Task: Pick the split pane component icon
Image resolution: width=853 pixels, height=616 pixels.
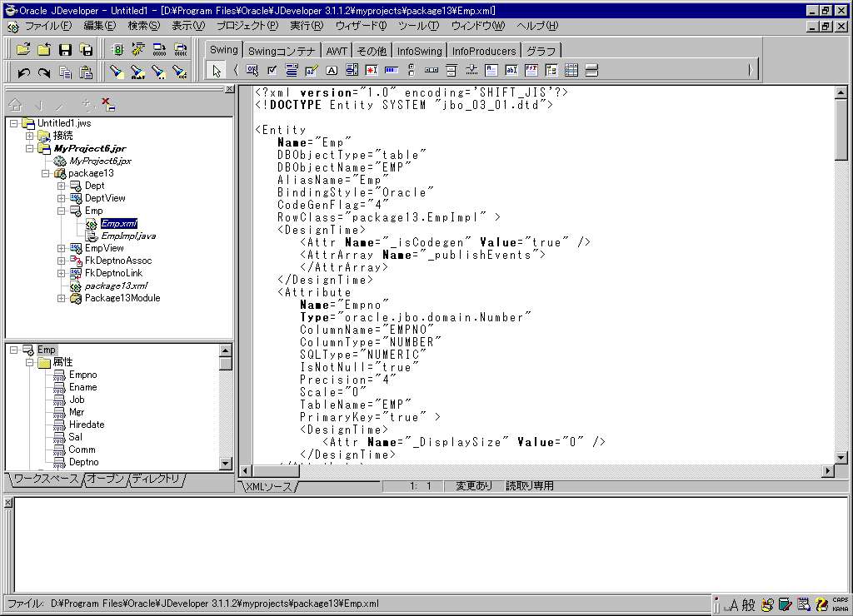Action: 591,70
